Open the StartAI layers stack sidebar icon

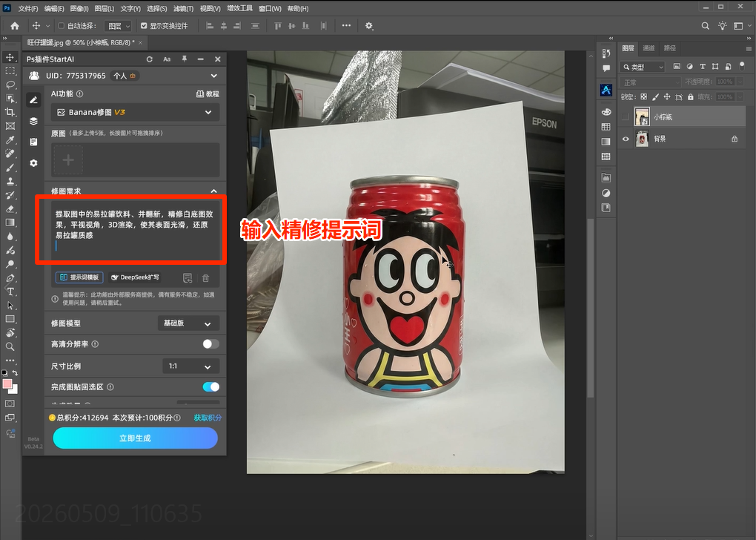[x=33, y=121]
